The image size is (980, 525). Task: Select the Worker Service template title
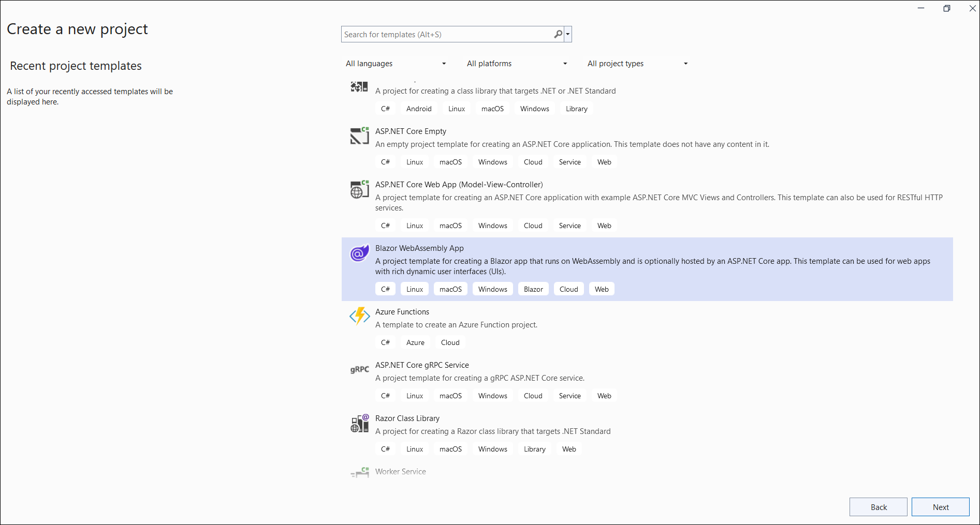click(401, 472)
